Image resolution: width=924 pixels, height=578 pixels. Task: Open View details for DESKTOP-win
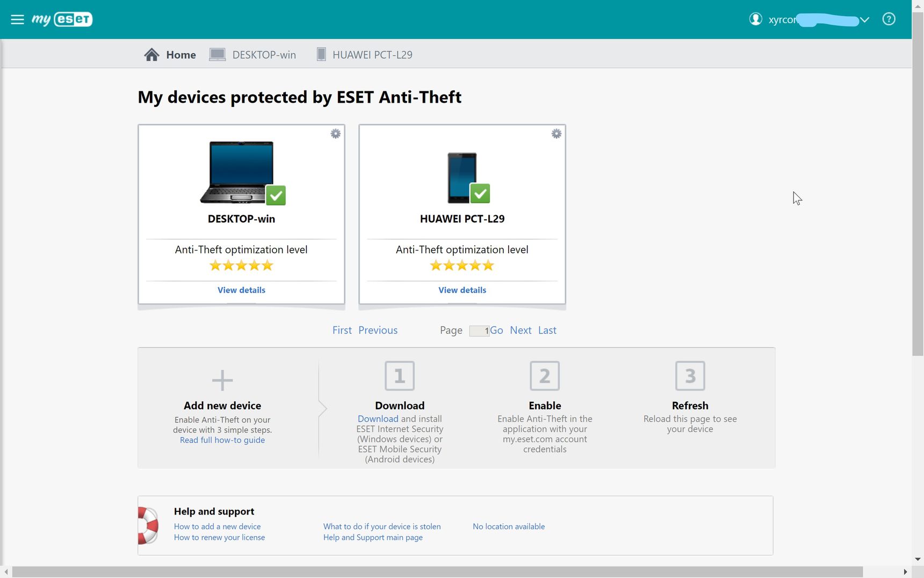point(241,290)
